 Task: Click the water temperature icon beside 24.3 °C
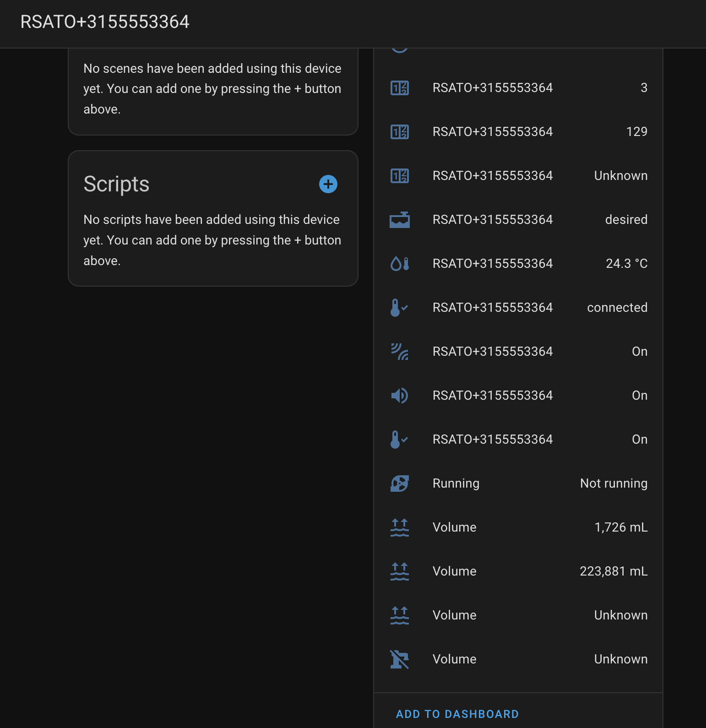(x=399, y=264)
